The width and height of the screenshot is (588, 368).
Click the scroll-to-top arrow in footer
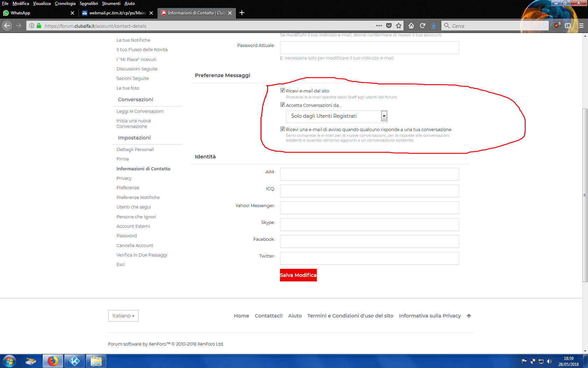click(469, 316)
